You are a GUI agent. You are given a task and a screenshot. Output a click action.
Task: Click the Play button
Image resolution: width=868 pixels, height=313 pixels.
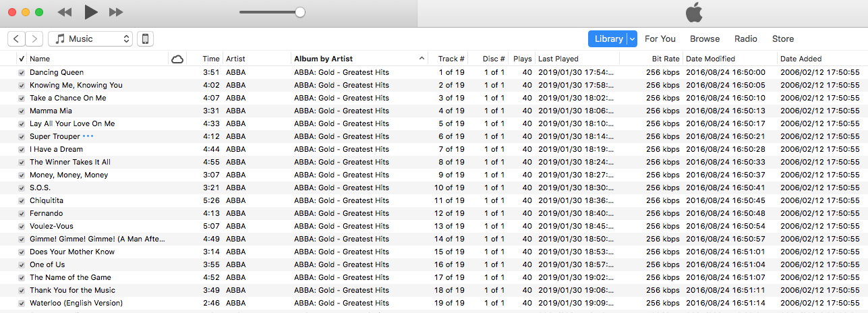point(91,12)
